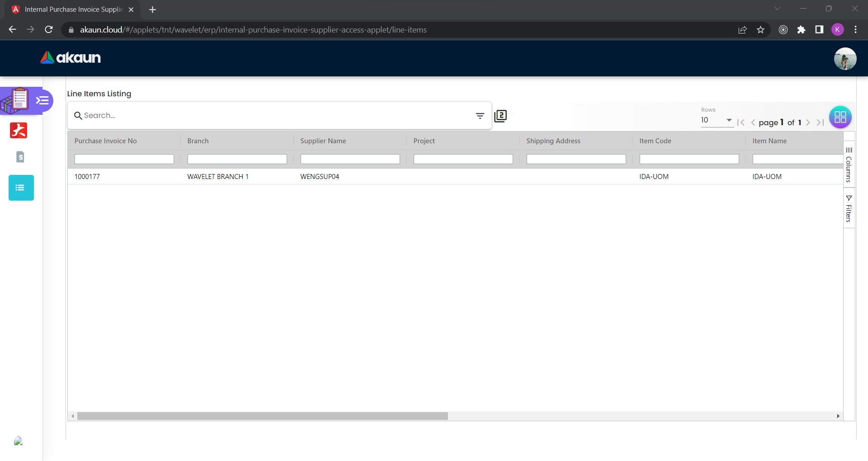Go to next page of listing

[x=808, y=122]
